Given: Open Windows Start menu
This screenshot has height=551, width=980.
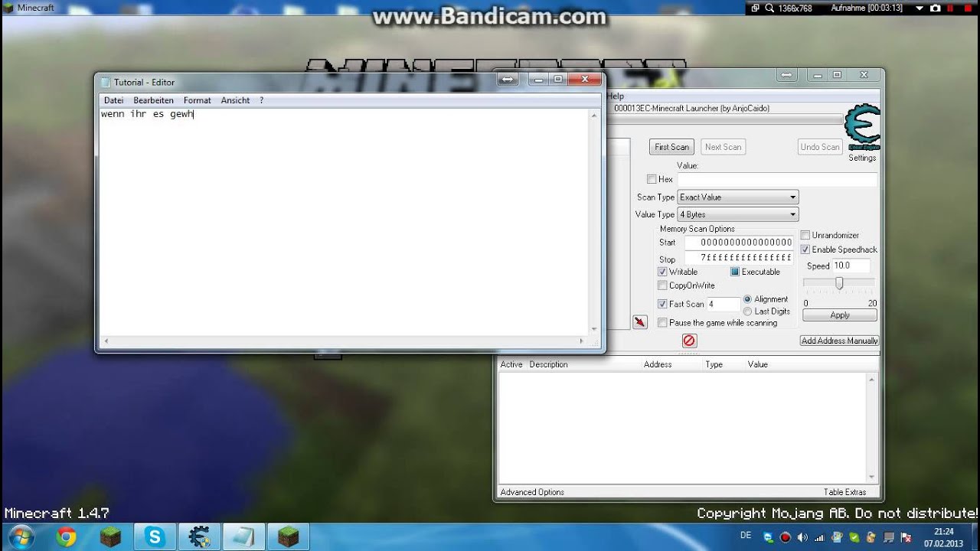Looking at the screenshot, I should pyautogui.click(x=20, y=536).
